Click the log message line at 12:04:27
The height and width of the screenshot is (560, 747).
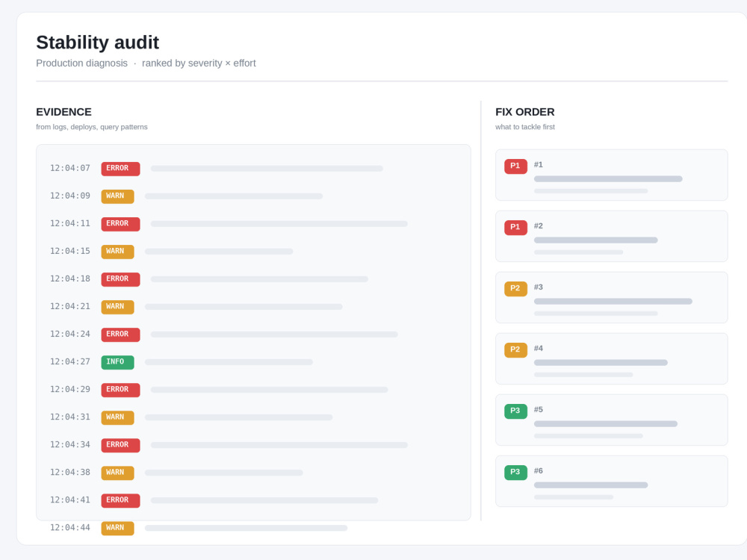229,362
